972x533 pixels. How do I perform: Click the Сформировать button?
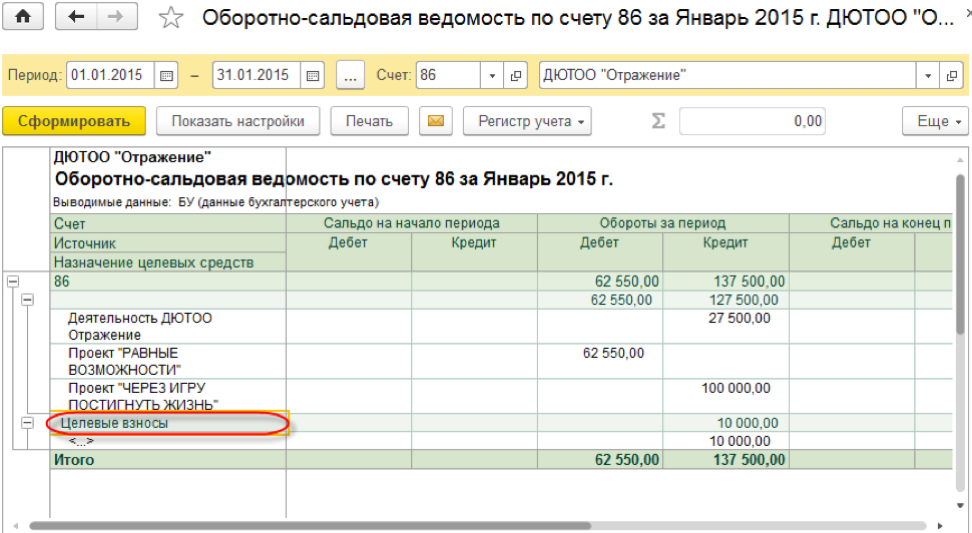pos(74,121)
